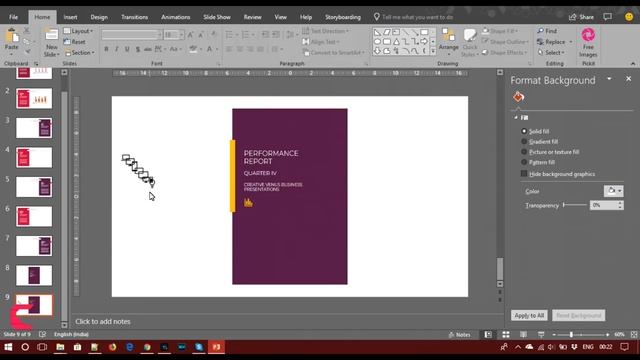Fit slide to current window
Screen dimensions: 640x360
coord(634,335)
